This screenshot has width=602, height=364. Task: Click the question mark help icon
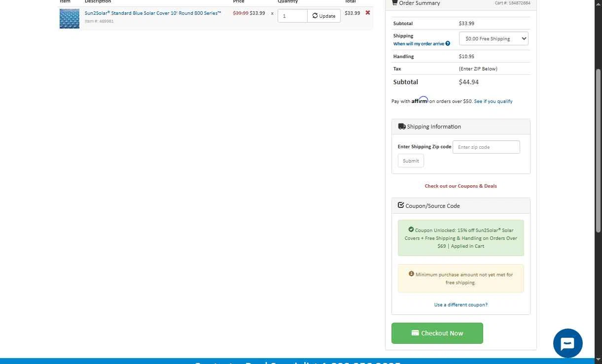(x=448, y=44)
